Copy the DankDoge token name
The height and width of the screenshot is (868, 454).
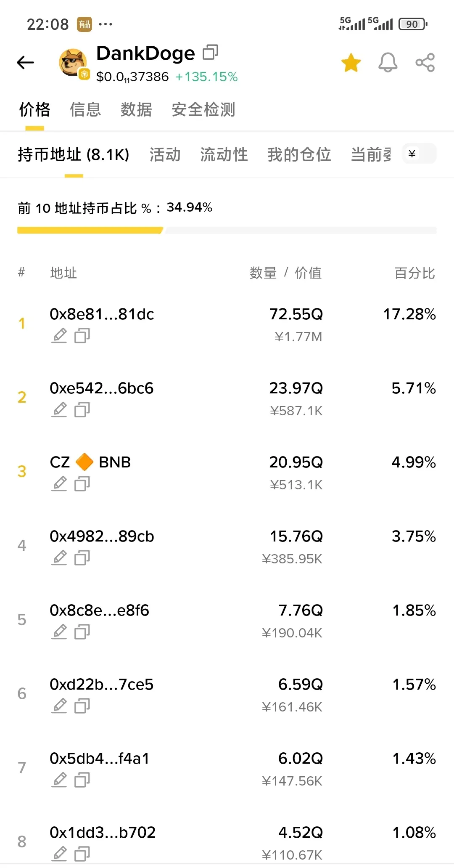point(211,53)
